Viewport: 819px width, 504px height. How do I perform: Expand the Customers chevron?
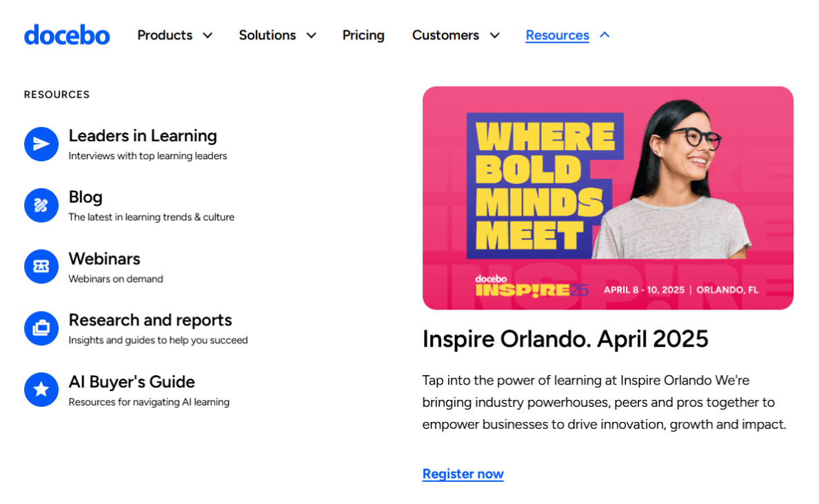tap(494, 36)
